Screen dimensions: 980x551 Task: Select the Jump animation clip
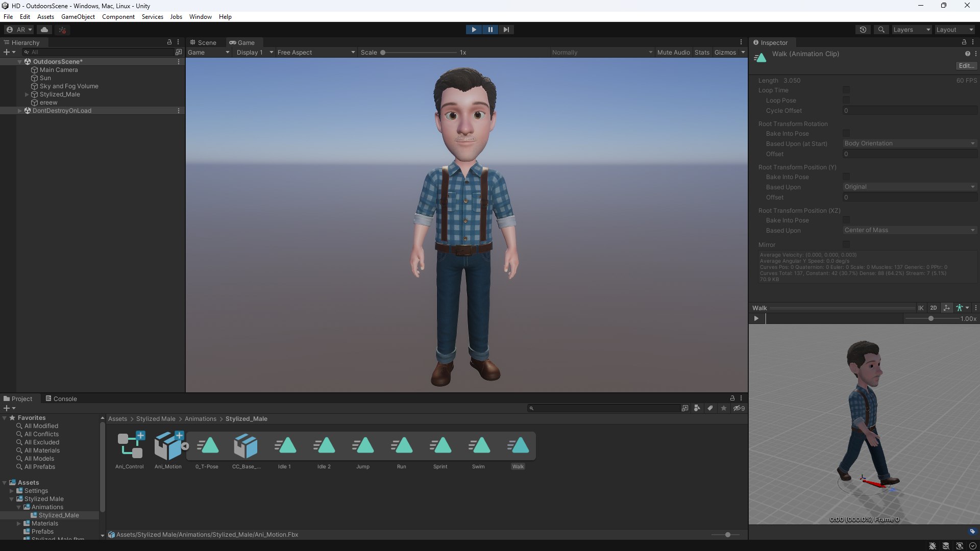363,450
